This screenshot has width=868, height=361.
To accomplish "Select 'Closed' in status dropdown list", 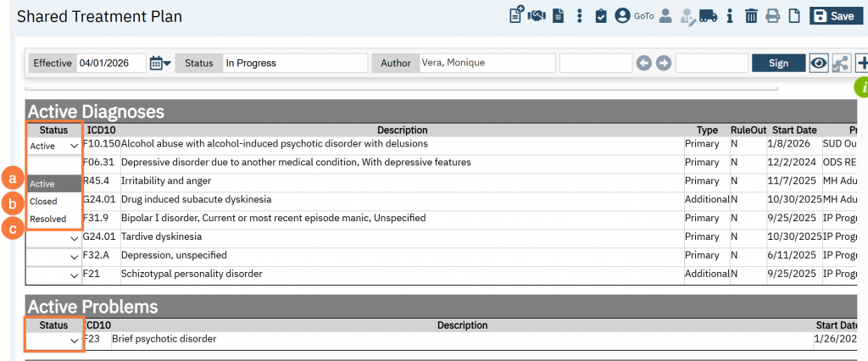I will [44, 202].
